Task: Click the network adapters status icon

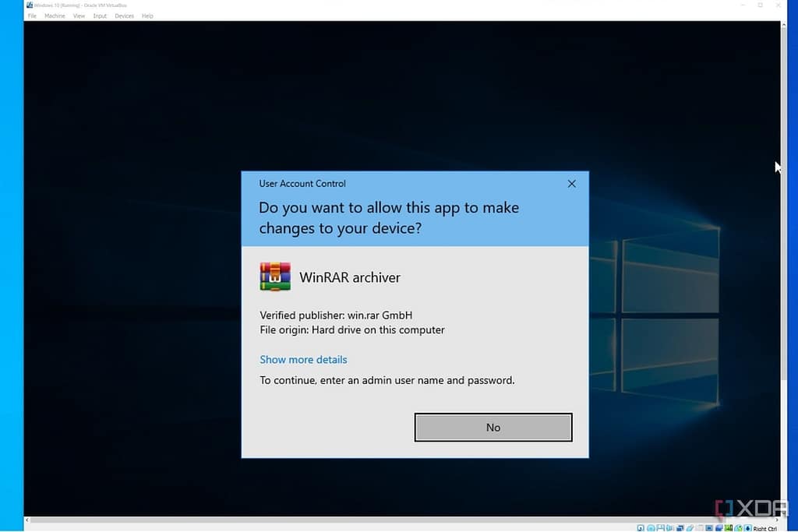Action: [680, 528]
